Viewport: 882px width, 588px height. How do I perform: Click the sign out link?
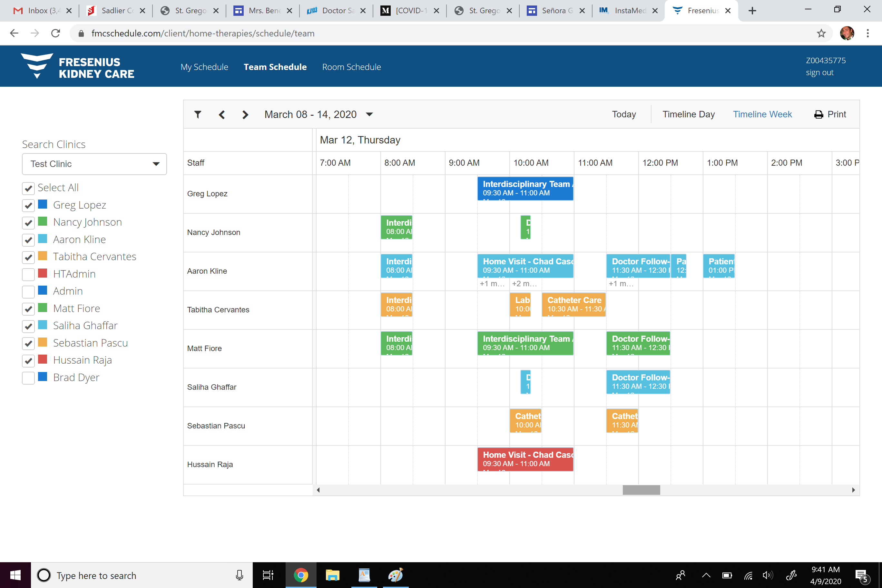tap(819, 73)
